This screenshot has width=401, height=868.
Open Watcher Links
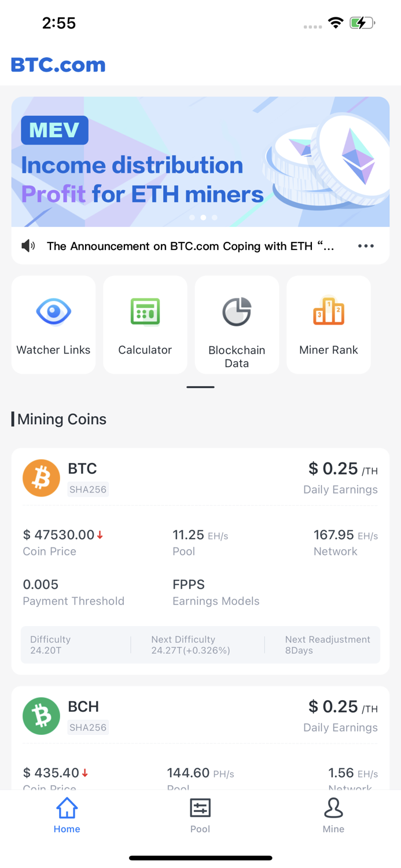tap(53, 324)
